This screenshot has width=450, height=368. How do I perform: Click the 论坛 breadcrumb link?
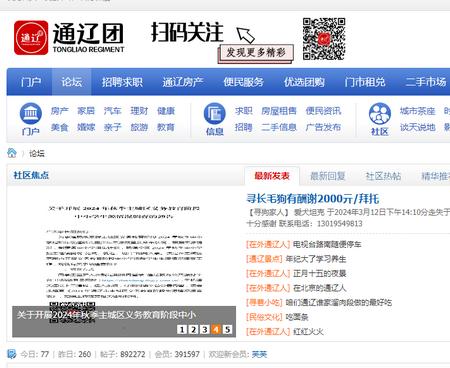click(37, 154)
